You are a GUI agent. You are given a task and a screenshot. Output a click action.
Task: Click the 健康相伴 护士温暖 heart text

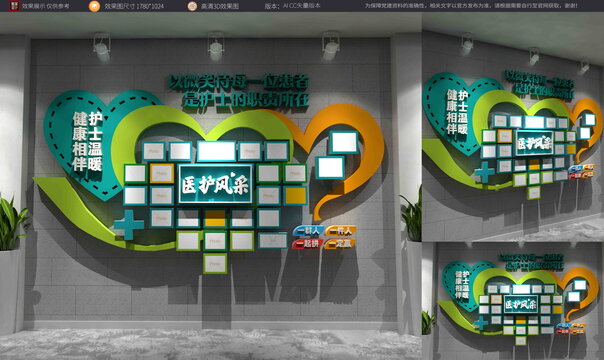click(87, 141)
